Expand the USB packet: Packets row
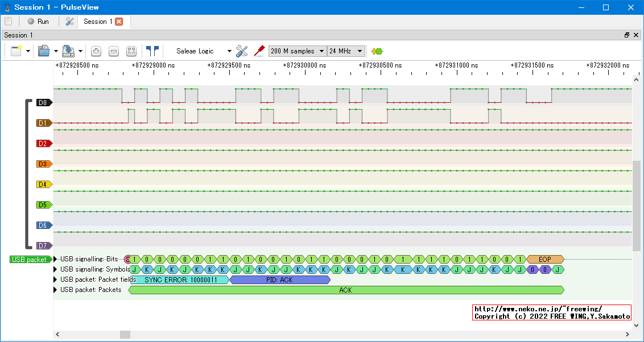The image size is (644, 342). [x=56, y=290]
